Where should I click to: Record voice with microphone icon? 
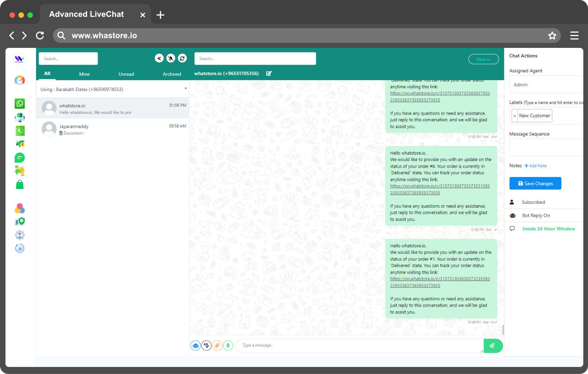coord(228,345)
